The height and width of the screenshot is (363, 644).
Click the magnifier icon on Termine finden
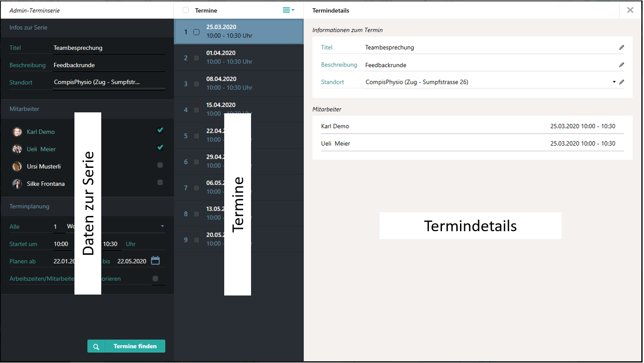[96, 346]
